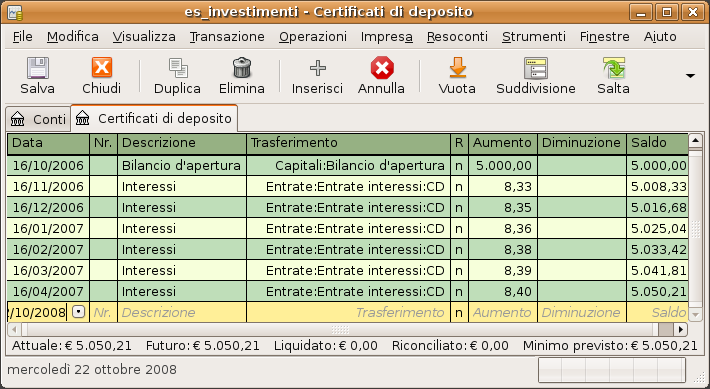Cancel transaction with Annulla icon
Viewport: 710px width, 389px height.
tap(382, 68)
